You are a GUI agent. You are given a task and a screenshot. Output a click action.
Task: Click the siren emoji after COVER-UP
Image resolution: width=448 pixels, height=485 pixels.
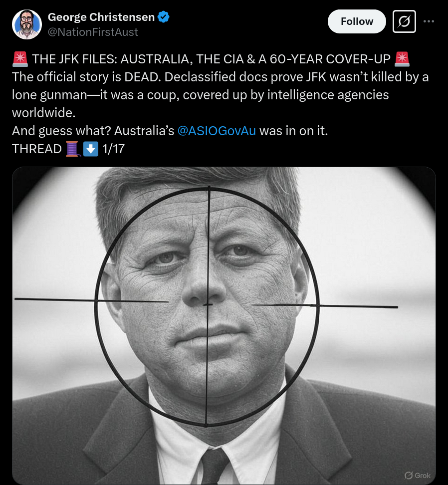tap(402, 59)
